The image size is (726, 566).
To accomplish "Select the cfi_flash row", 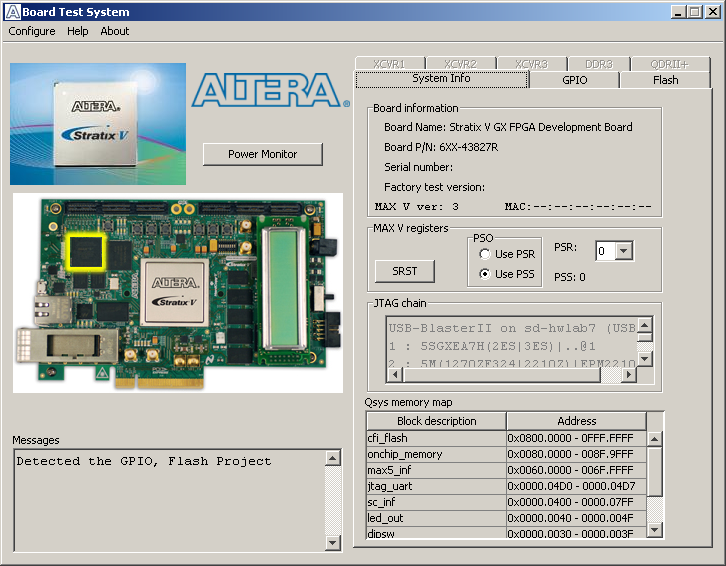I will (506, 438).
